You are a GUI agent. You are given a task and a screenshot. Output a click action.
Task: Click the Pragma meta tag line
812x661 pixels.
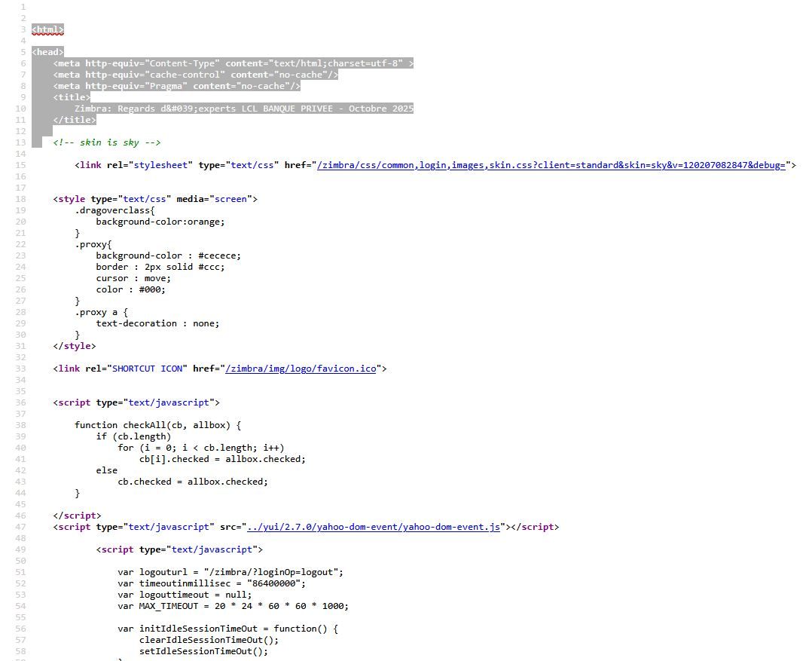coord(176,86)
